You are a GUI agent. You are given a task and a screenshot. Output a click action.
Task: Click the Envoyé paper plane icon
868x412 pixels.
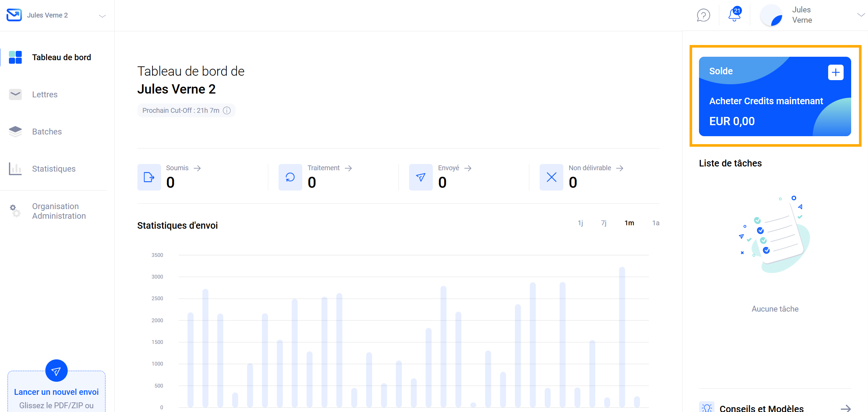point(421,177)
